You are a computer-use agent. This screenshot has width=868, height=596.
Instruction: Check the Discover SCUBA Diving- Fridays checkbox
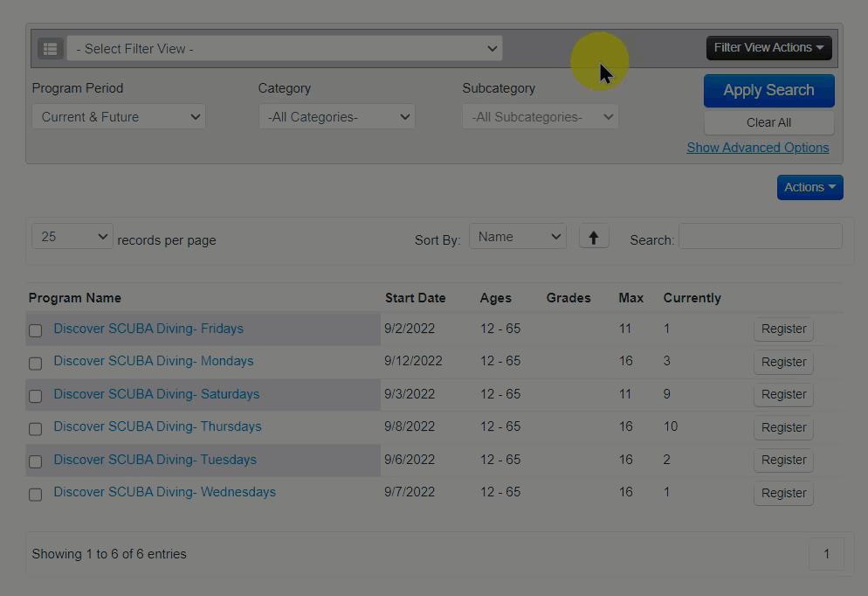click(36, 330)
